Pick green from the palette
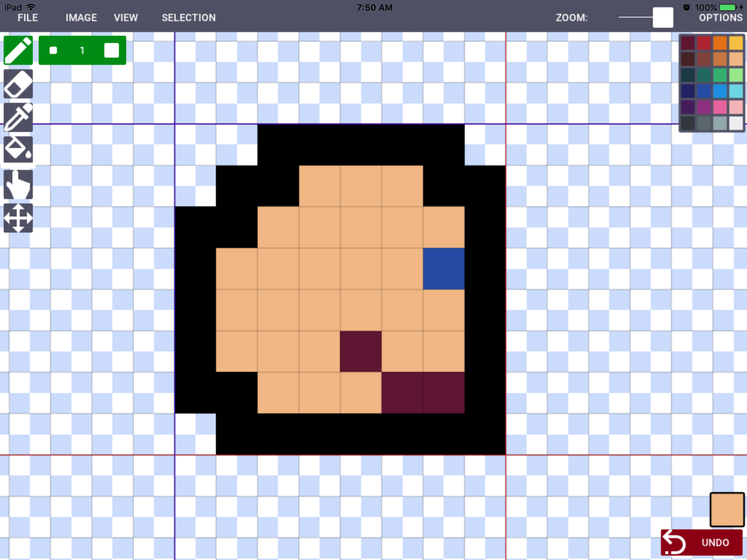747x560 pixels. point(720,75)
